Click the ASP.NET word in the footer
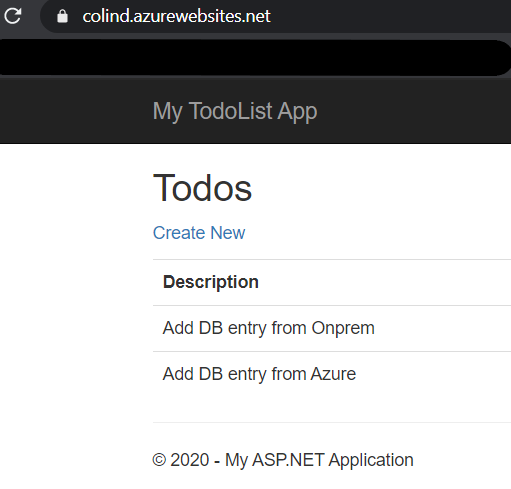This screenshot has width=511, height=489. (x=288, y=460)
